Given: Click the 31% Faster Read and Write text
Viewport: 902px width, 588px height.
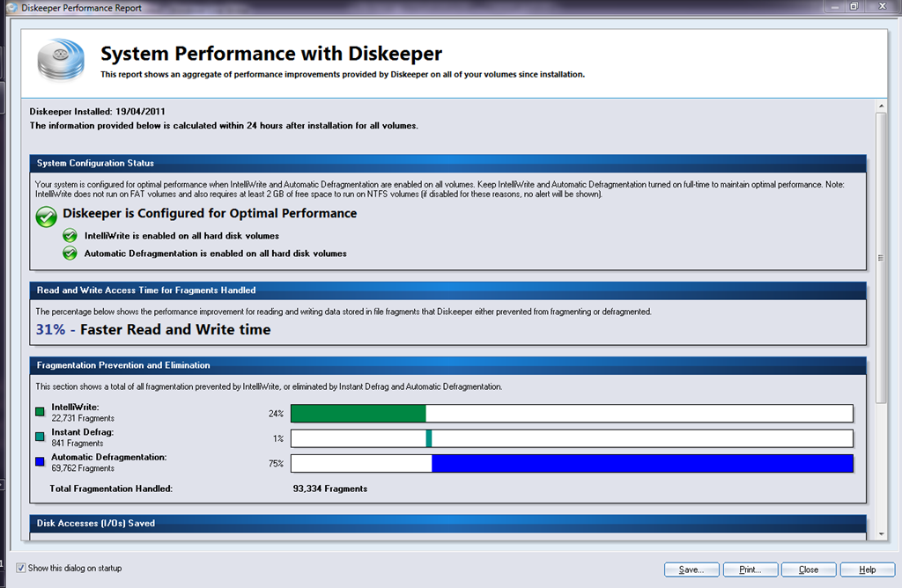Looking at the screenshot, I should coord(153,329).
